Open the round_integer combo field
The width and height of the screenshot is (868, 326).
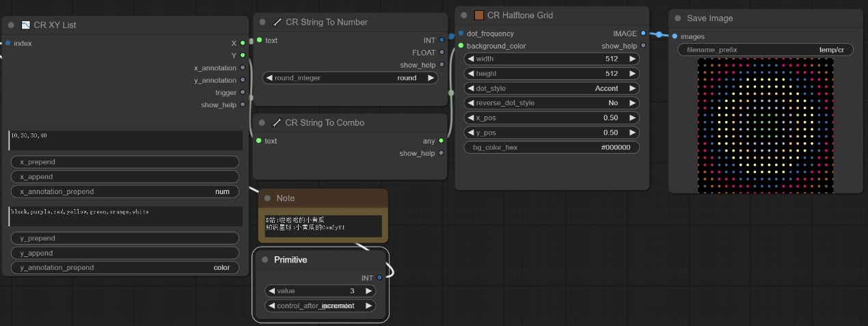(x=351, y=78)
